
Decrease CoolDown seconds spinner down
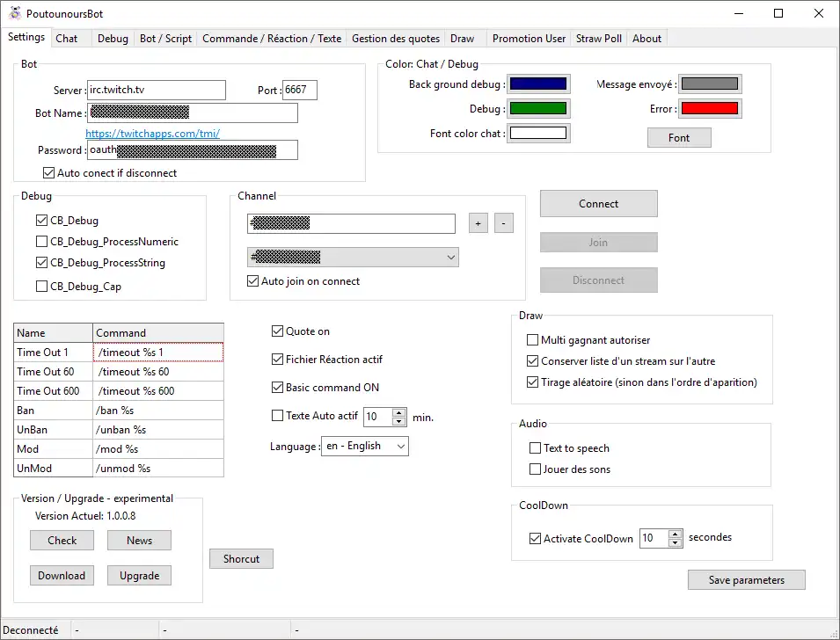pos(676,542)
